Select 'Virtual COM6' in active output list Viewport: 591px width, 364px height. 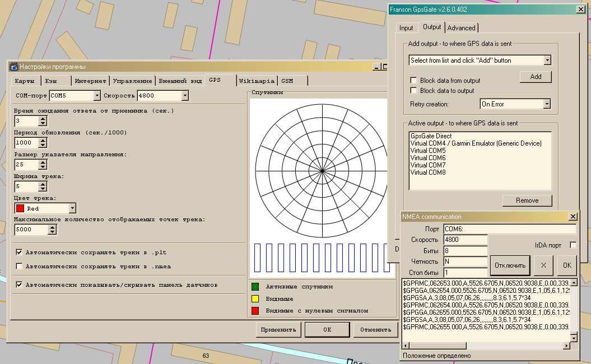pos(428,158)
